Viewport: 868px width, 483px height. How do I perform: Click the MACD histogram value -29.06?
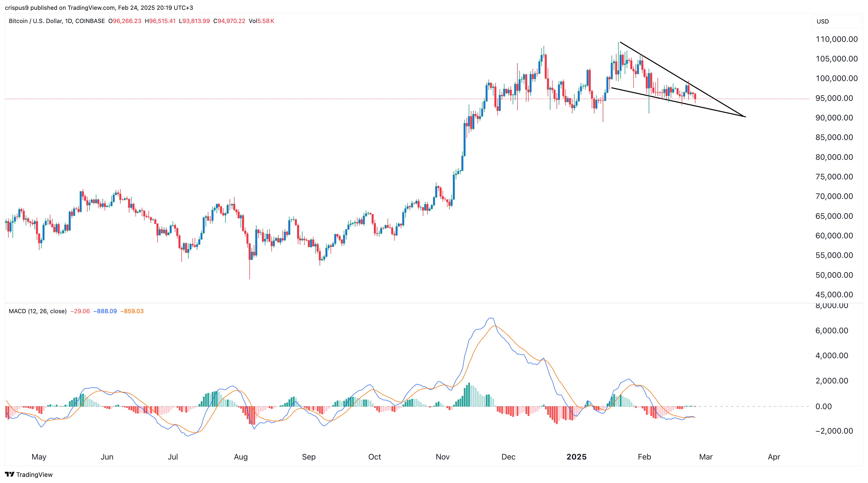click(80, 311)
